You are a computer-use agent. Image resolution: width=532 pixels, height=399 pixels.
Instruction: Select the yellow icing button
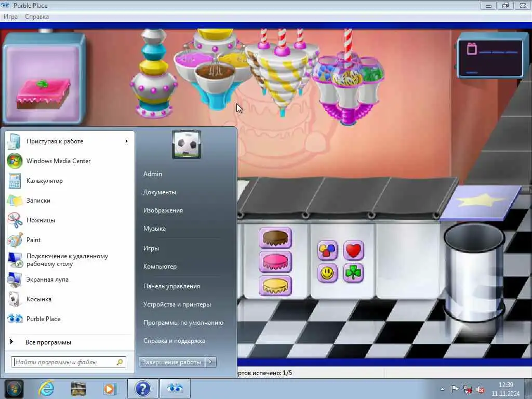click(x=275, y=285)
